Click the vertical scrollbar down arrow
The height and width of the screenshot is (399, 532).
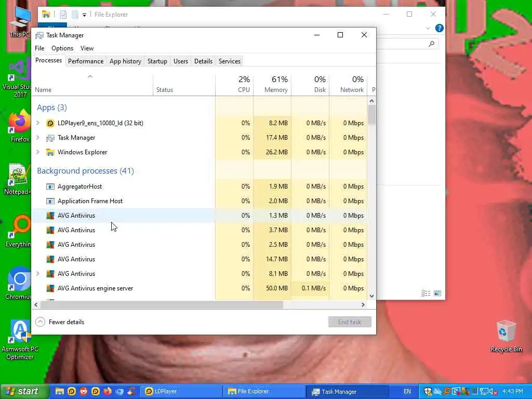click(x=371, y=296)
